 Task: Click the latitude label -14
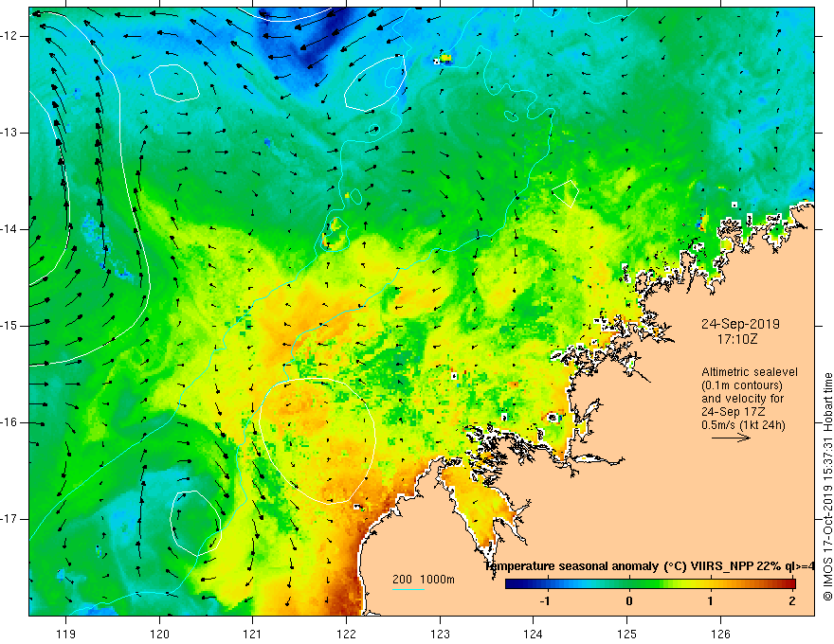point(10,229)
